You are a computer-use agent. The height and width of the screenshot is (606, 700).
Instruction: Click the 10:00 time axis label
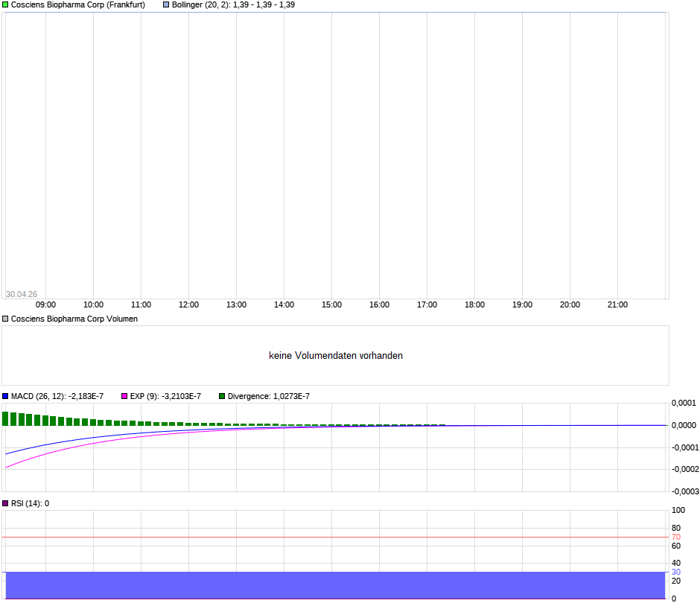tap(93, 304)
